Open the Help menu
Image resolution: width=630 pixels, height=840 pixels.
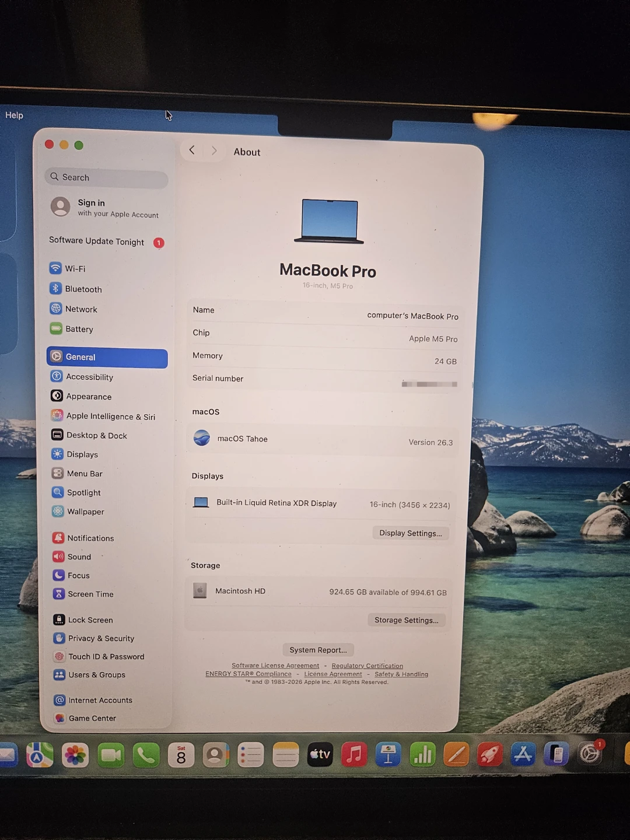pos(15,115)
